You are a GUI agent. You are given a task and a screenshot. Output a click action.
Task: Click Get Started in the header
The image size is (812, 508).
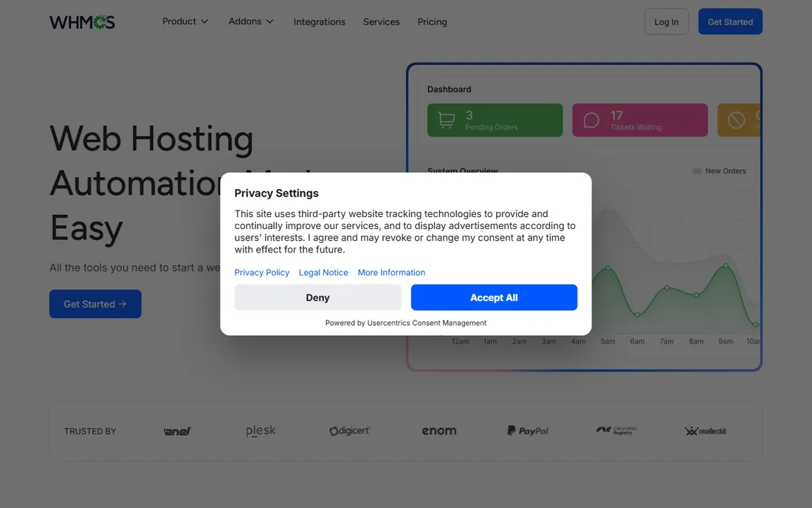coord(730,21)
